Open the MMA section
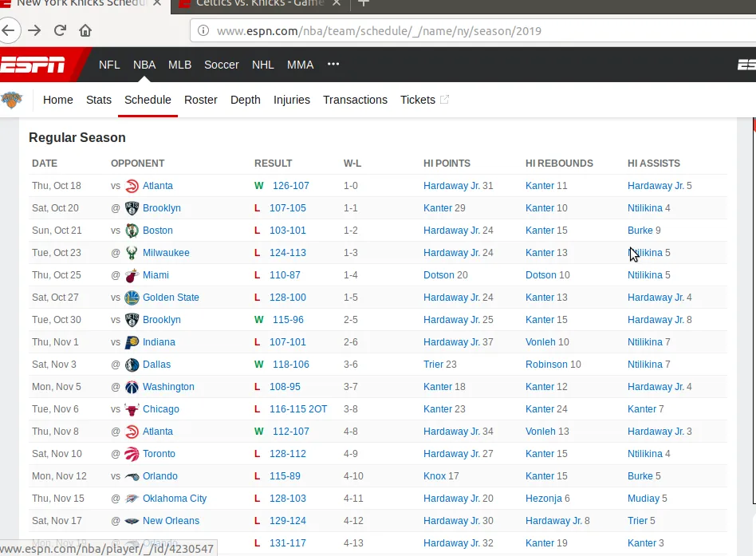This screenshot has width=756, height=556. coord(300,65)
